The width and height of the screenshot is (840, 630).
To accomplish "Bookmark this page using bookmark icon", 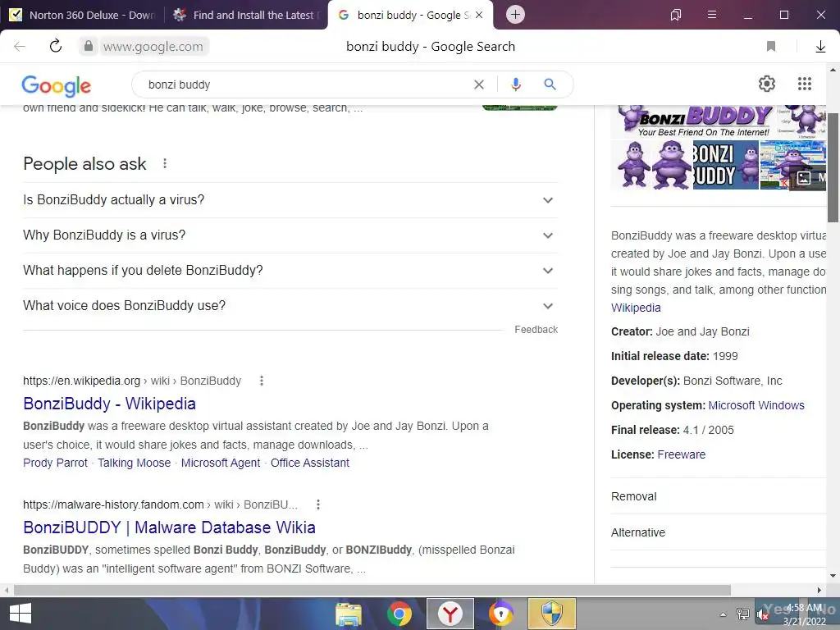I will (x=771, y=46).
